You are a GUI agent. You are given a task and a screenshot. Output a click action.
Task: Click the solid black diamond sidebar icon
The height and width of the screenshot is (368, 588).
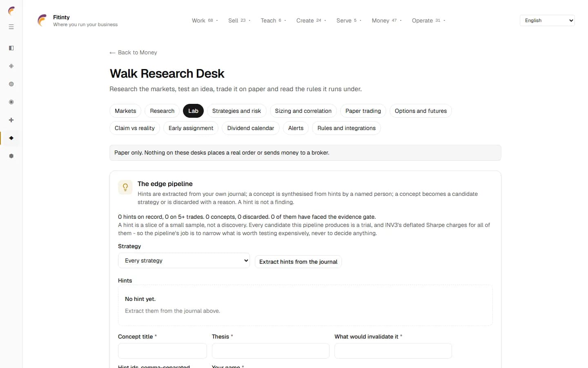(11, 138)
